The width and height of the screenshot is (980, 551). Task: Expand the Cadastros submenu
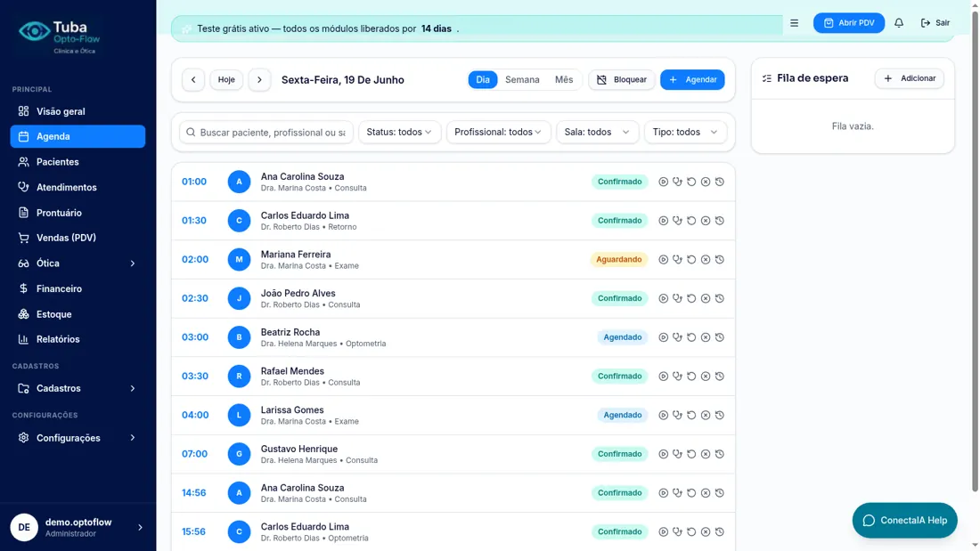[x=78, y=389]
